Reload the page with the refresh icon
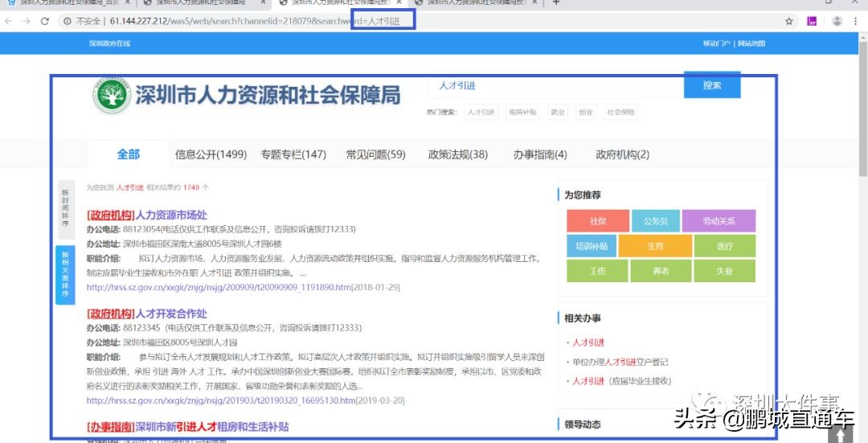 pos(45,22)
